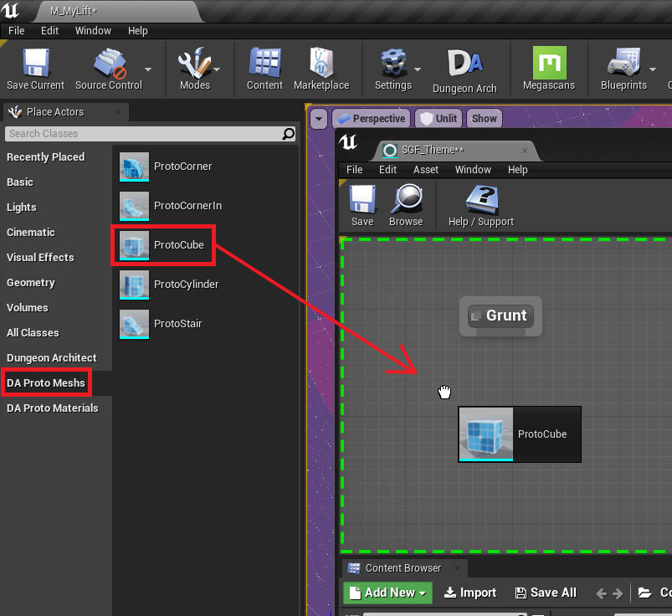Click Browse magnifier icon in SGF_Theme window
The image size is (672, 616).
[406, 199]
